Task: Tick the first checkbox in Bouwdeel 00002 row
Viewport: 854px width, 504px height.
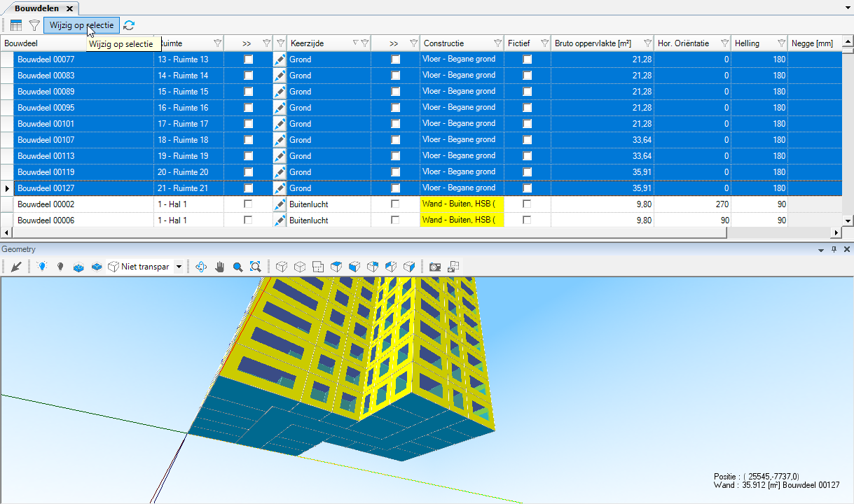Action: tap(248, 204)
